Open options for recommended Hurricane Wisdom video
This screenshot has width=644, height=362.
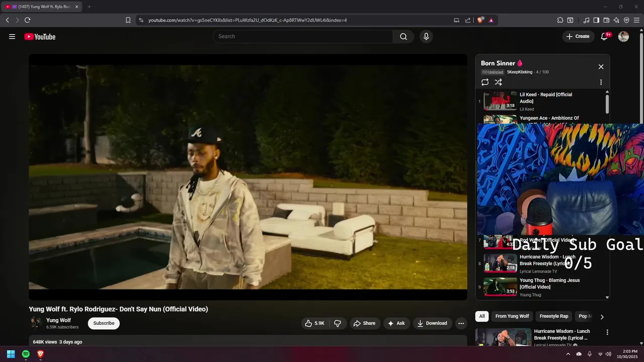607,332
